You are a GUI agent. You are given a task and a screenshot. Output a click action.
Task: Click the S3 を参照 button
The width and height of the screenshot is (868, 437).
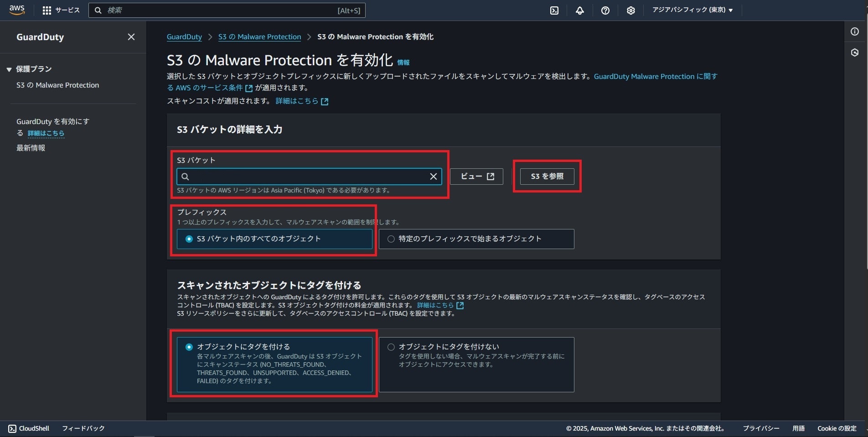[x=547, y=177]
